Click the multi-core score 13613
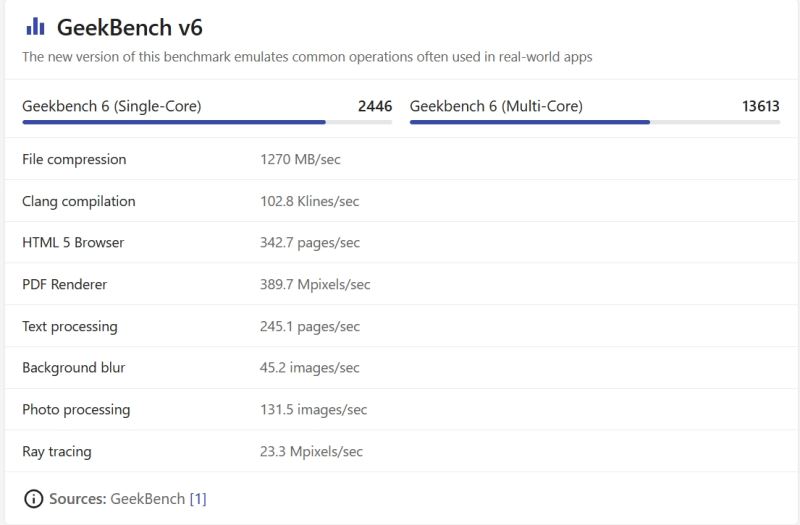This screenshot has width=800, height=525. click(x=760, y=106)
